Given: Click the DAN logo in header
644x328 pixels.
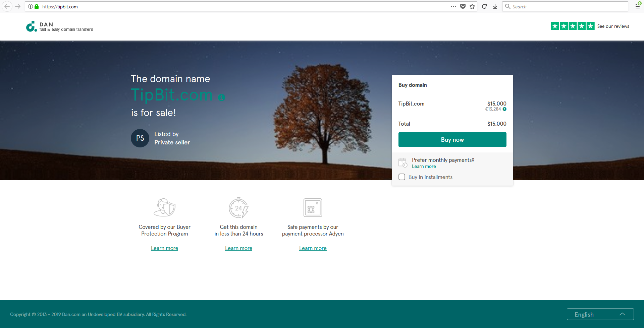Looking at the screenshot, I should (59, 26).
